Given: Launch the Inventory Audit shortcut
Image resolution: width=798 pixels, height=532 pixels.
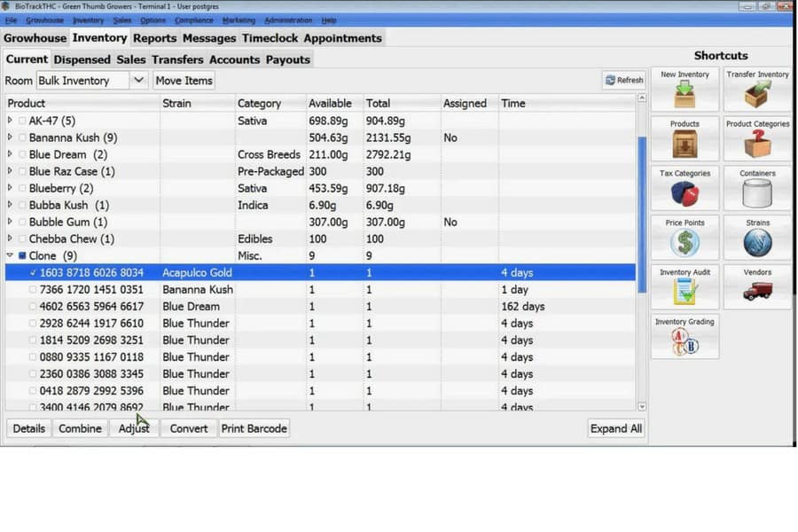Looking at the screenshot, I should (x=685, y=286).
